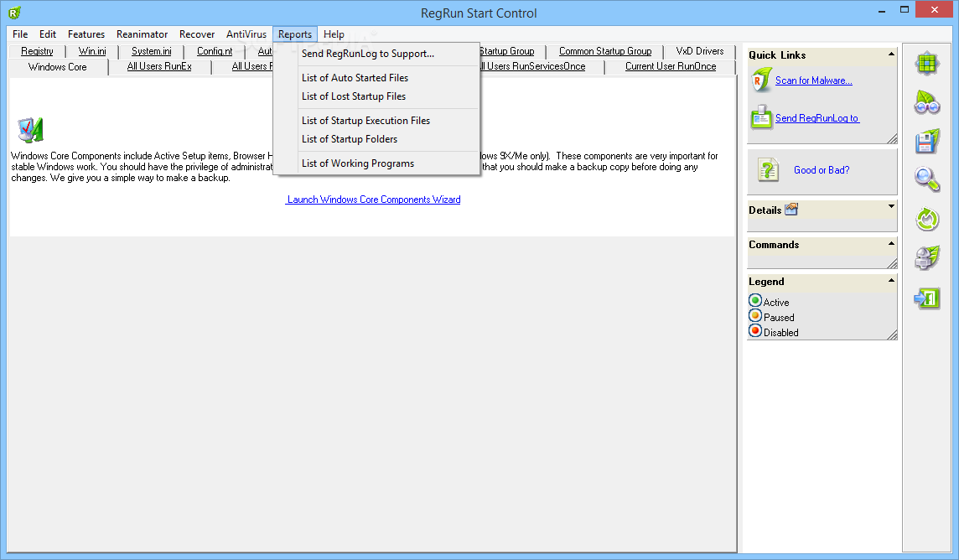Open the AntiVirus menu

tap(246, 34)
